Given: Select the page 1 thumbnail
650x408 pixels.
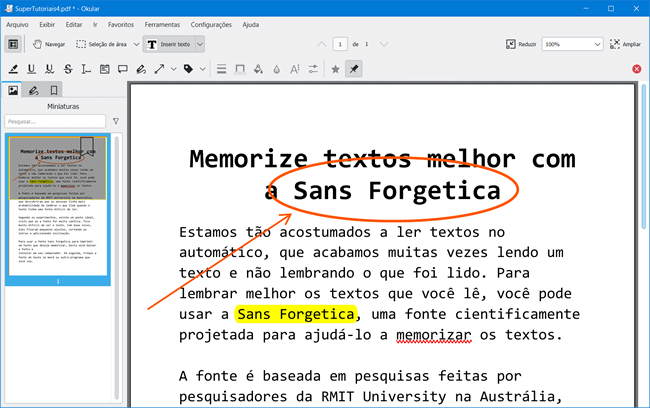Looking at the screenshot, I should [x=58, y=209].
